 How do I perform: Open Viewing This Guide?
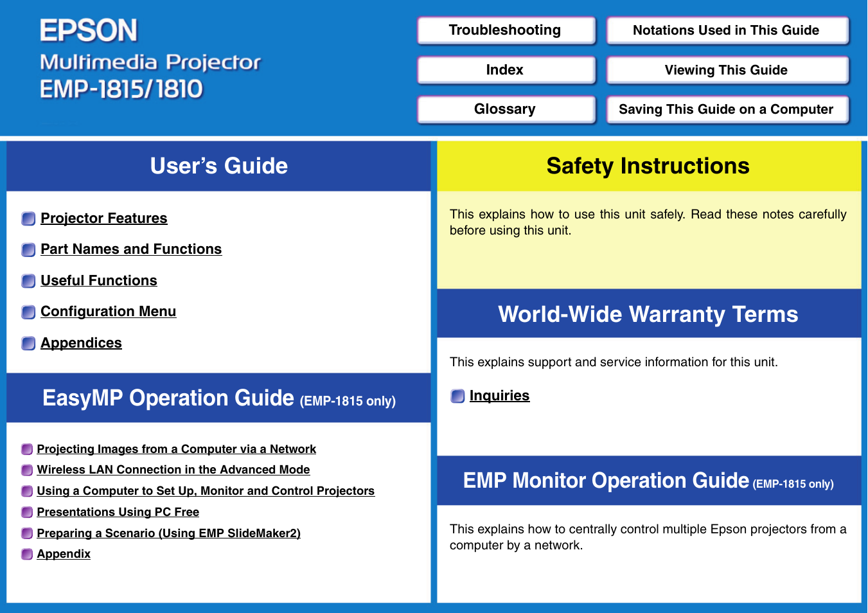(727, 70)
